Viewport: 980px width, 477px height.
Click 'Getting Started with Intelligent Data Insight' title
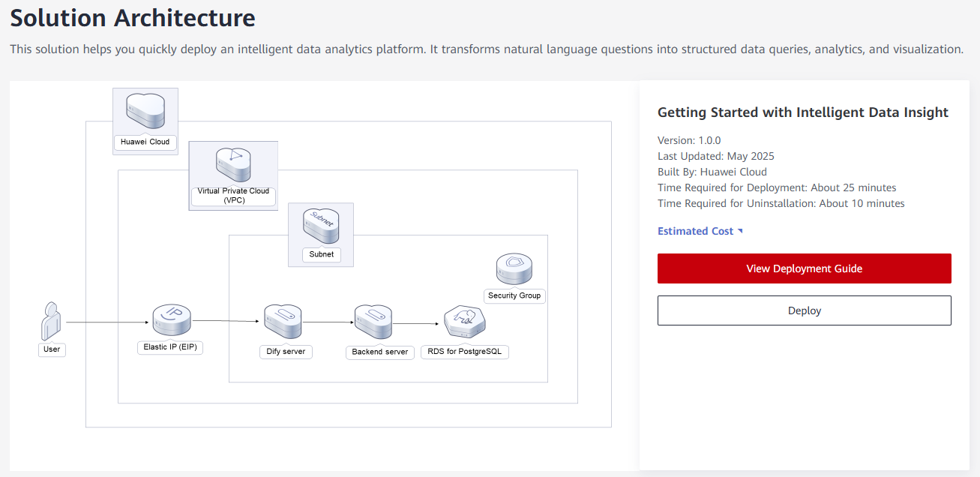point(803,112)
